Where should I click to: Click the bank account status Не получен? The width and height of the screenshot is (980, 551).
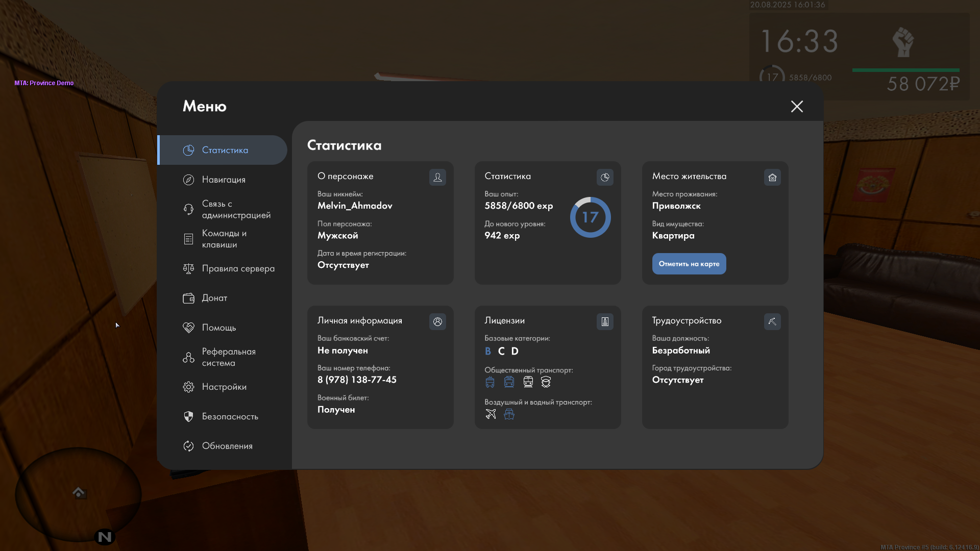tap(342, 350)
